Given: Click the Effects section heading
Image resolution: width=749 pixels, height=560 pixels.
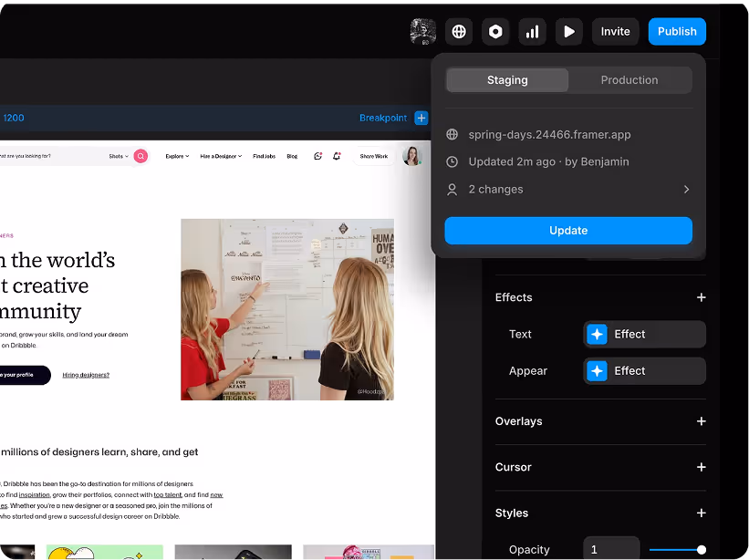Looking at the screenshot, I should (x=514, y=297).
